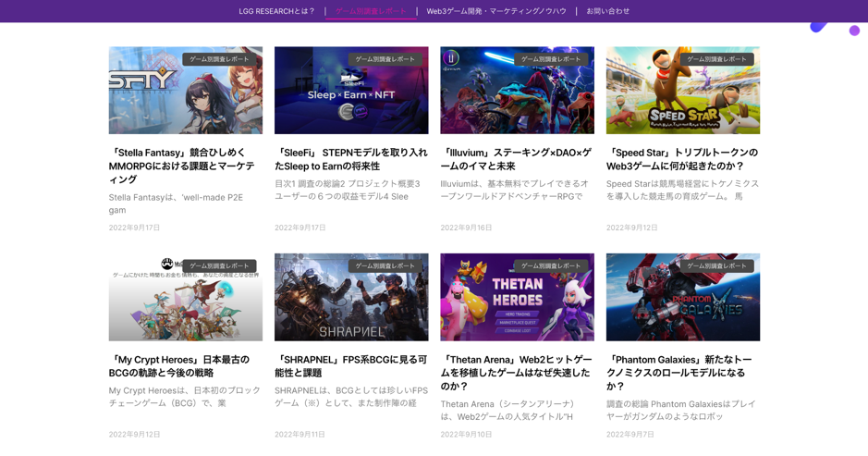The height and width of the screenshot is (456, 868).
Task: Open the 「SleeFi」STEPNモデル title link
Action: 351,159
